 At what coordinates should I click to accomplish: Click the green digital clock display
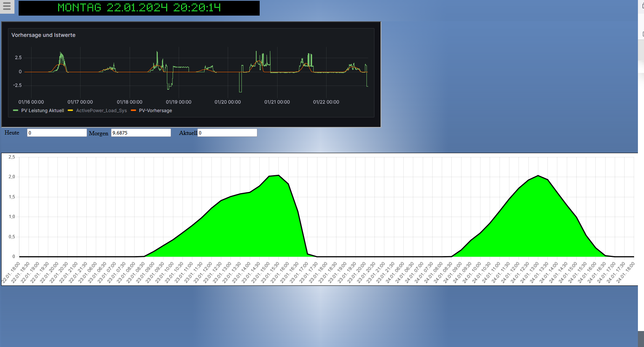(x=139, y=8)
